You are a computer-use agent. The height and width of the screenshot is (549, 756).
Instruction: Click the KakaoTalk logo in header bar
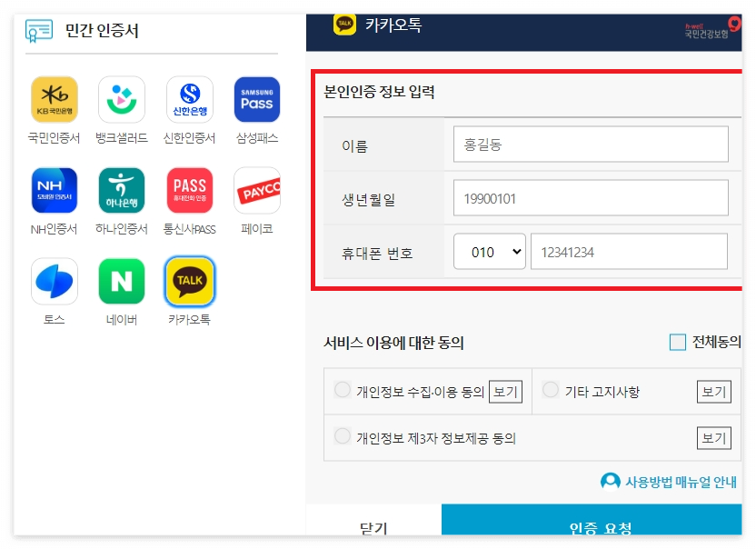(344, 25)
